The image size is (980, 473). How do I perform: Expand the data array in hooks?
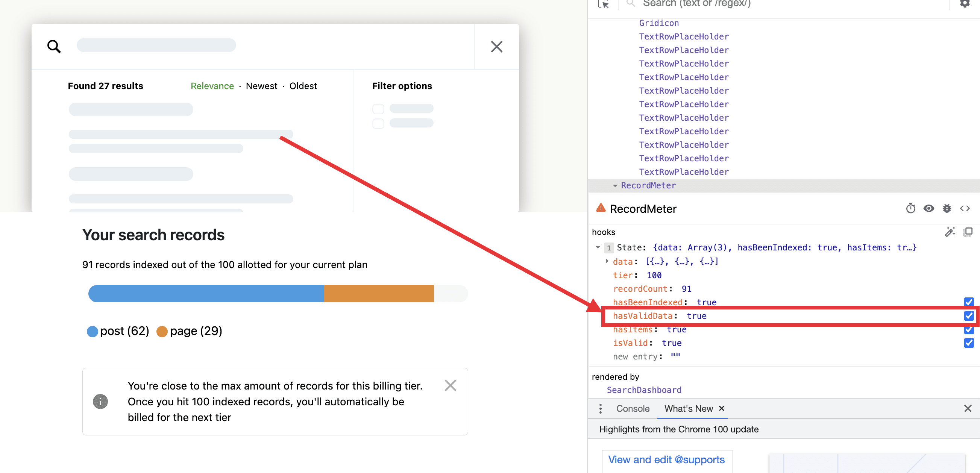(607, 261)
